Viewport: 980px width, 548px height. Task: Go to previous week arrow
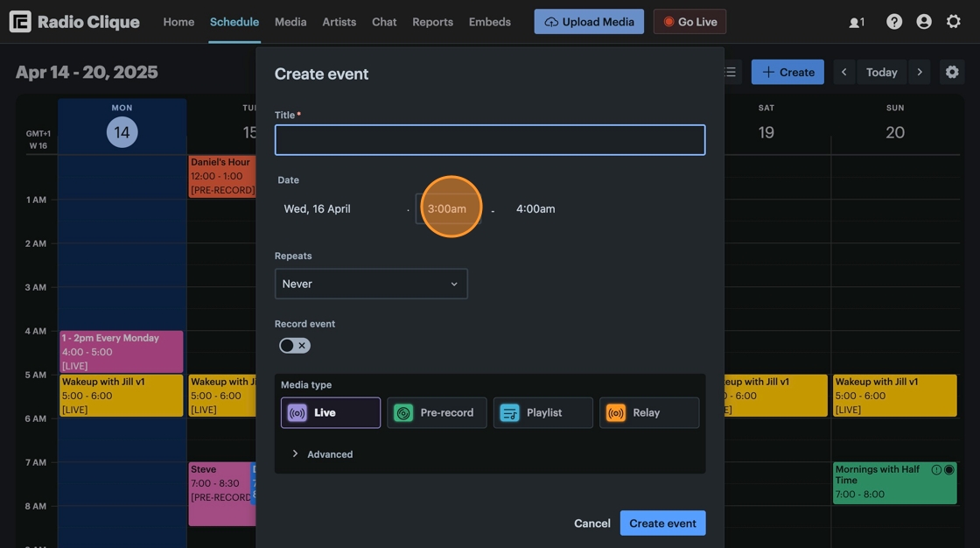[x=843, y=72]
